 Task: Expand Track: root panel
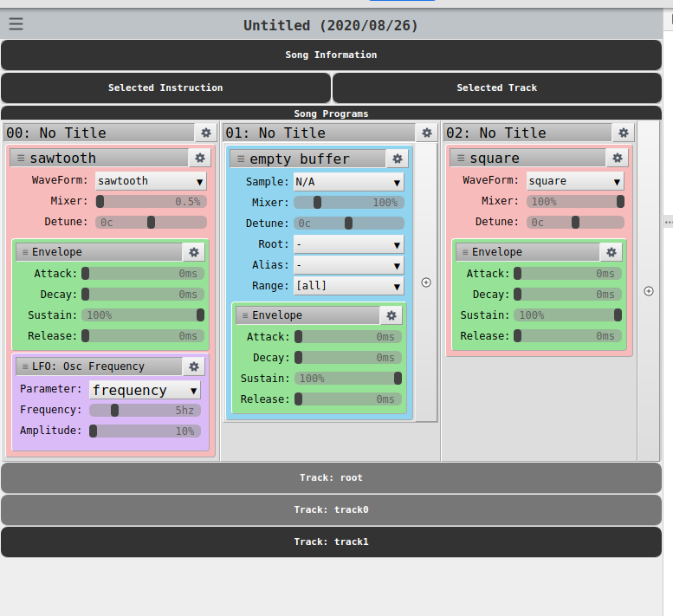click(331, 477)
